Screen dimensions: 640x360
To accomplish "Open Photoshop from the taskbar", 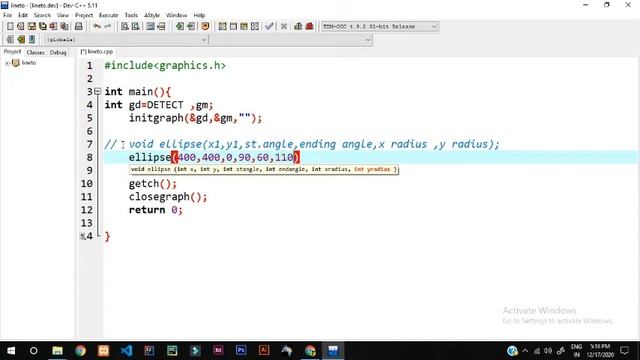I will (x=241, y=351).
